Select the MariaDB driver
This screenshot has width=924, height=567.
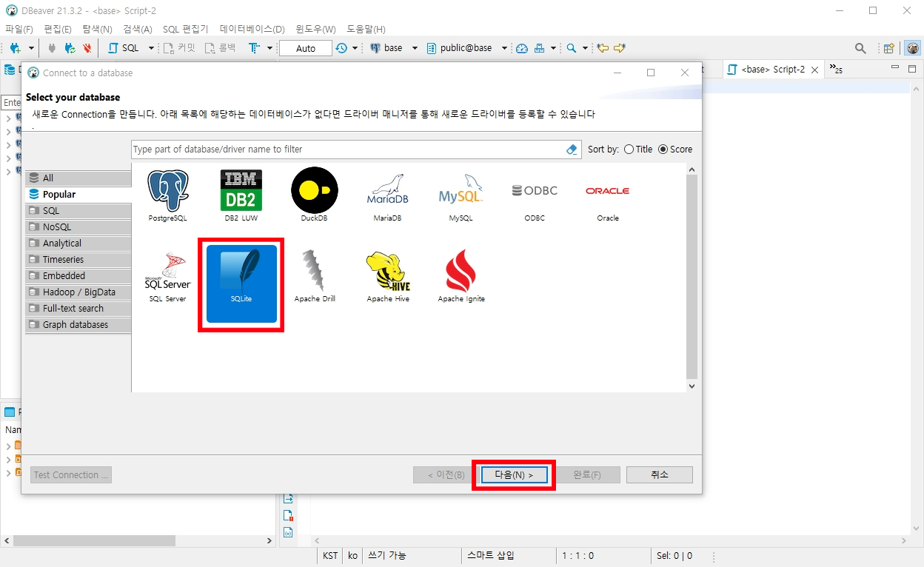pos(387,196)
